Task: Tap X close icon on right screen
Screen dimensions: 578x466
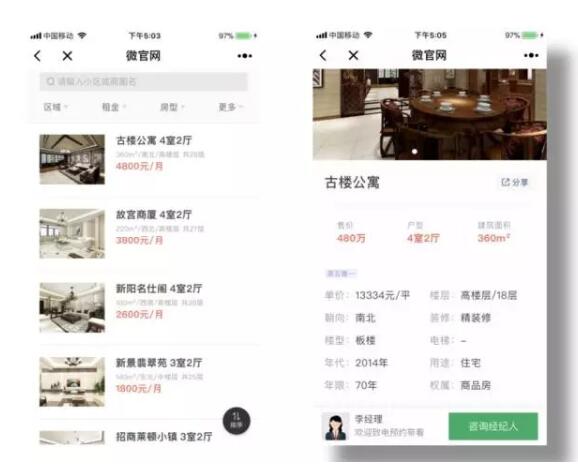Action: point(353,55)
